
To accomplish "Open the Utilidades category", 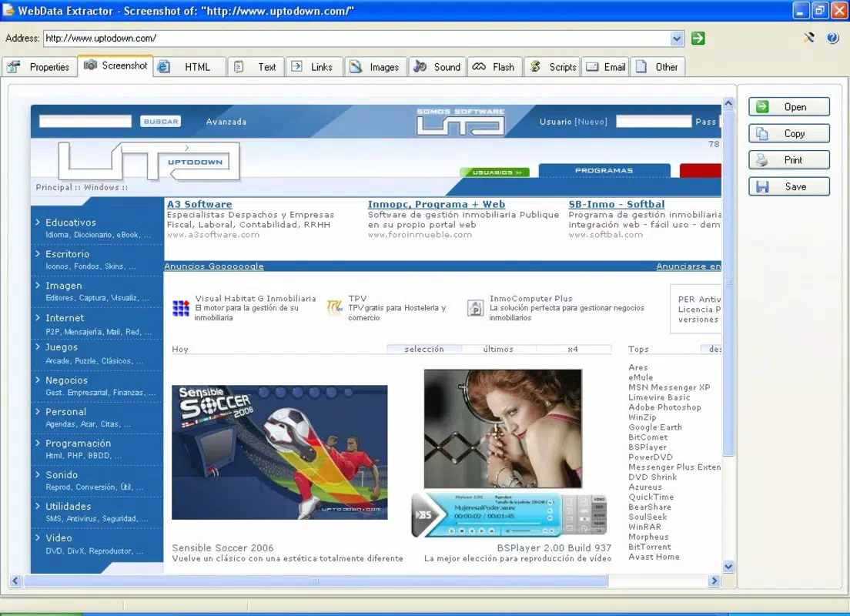I will click(x=68, y=507).
